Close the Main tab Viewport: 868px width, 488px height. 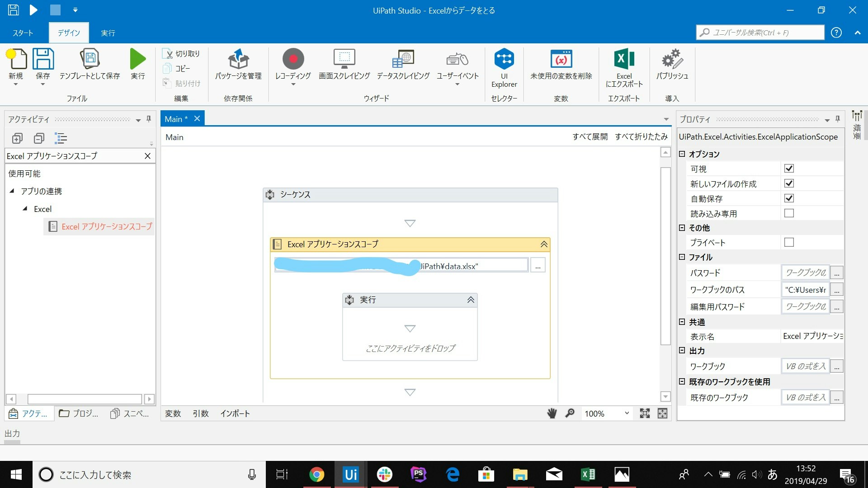click(197, 118)
